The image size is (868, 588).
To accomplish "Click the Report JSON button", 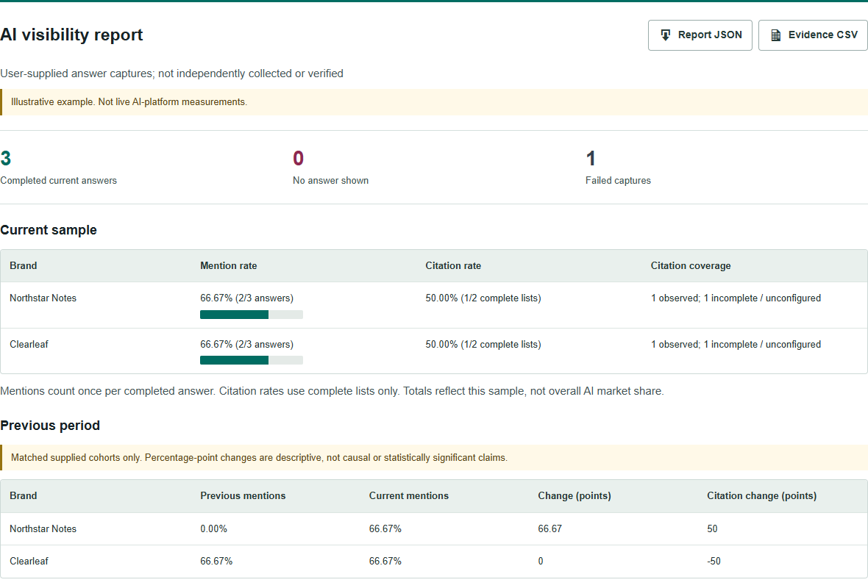I will (x=700, y=35).
